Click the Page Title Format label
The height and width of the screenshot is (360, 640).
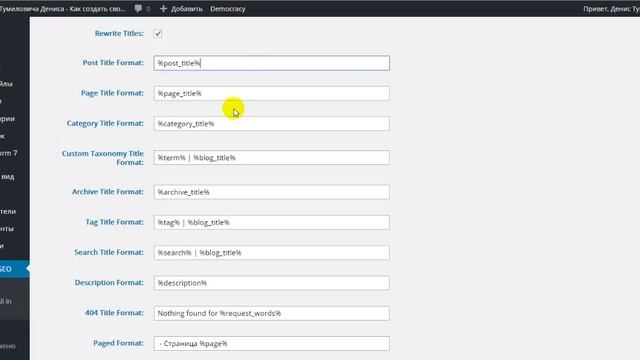[112, 93]
